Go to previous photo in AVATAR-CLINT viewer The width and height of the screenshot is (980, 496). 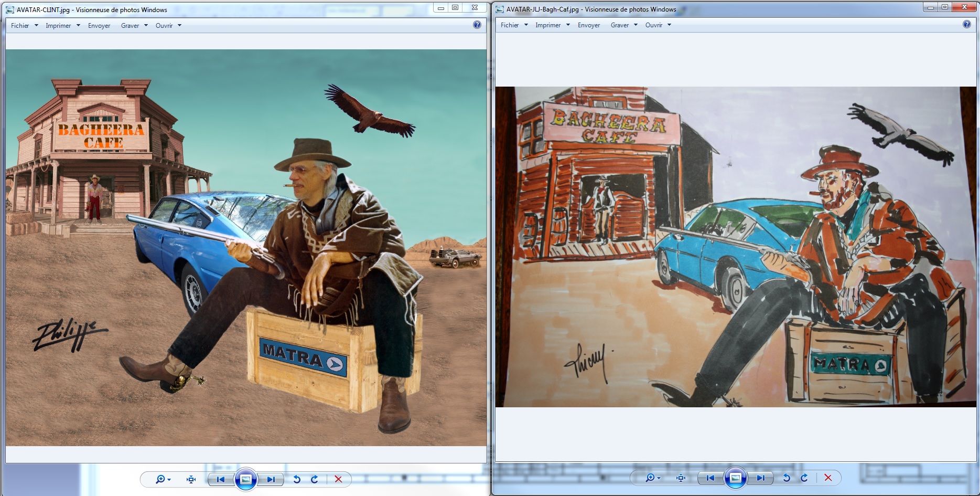[221, 479]
